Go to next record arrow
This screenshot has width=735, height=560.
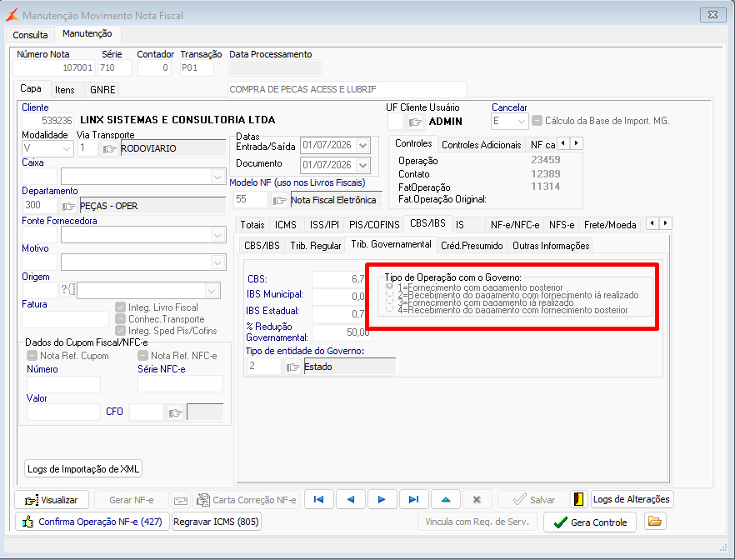pyautogui.click(x=382, y=499)
